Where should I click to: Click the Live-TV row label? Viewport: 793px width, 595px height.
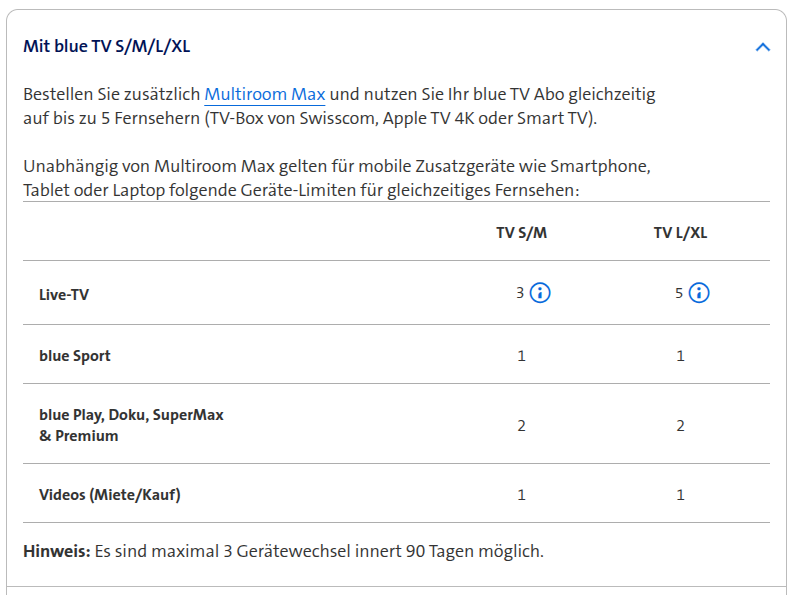click(x=65, y=294)
